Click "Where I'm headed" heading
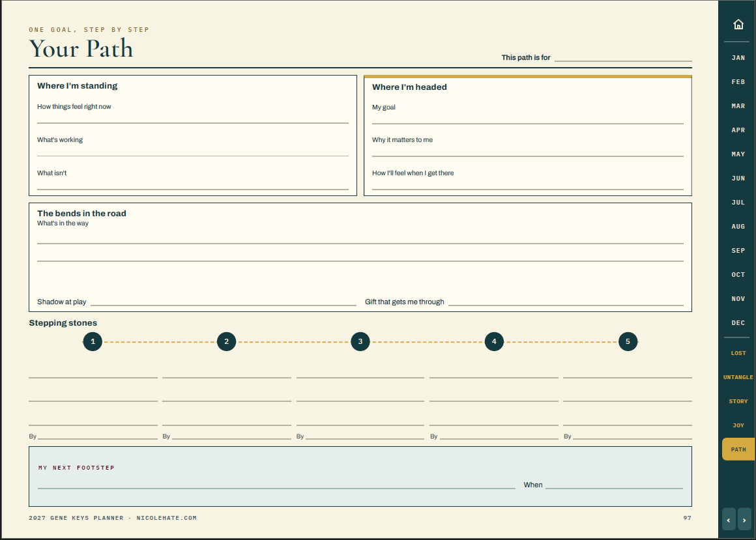 click(409, 87)
